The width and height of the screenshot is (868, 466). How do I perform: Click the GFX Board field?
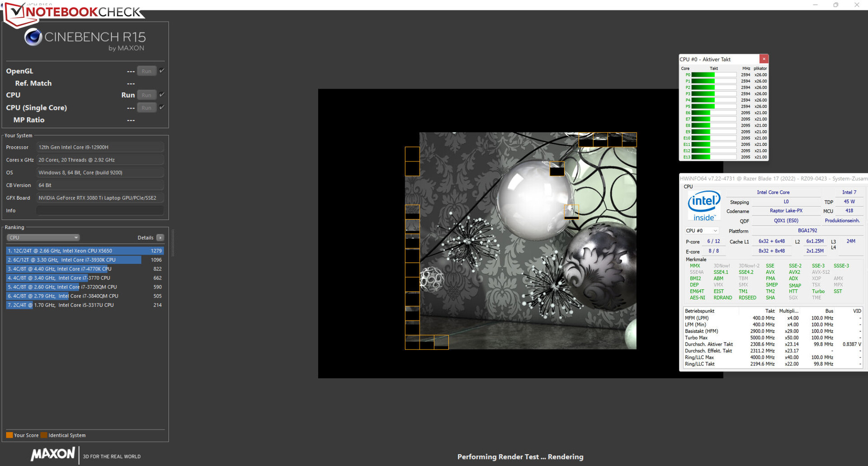(100, 198)
